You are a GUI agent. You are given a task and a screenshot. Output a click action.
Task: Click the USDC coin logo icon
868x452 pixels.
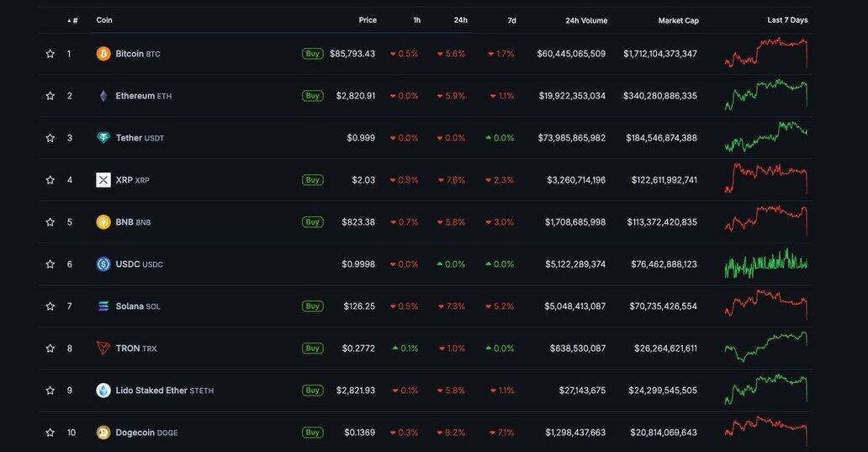click(103, 264)
